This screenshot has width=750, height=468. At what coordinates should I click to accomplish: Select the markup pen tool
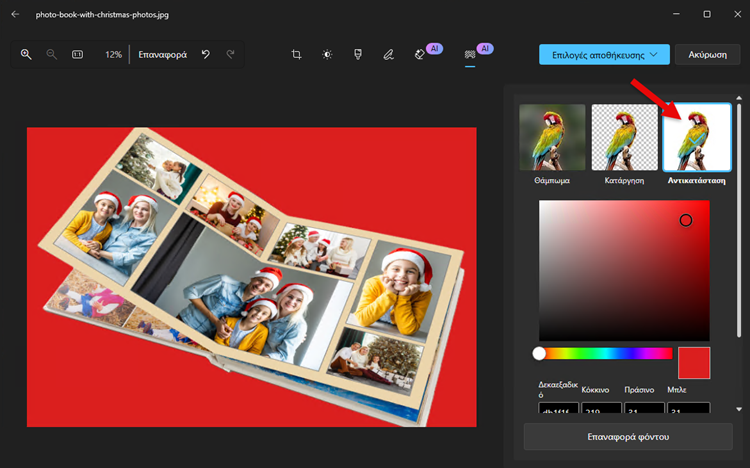[388, 54]
